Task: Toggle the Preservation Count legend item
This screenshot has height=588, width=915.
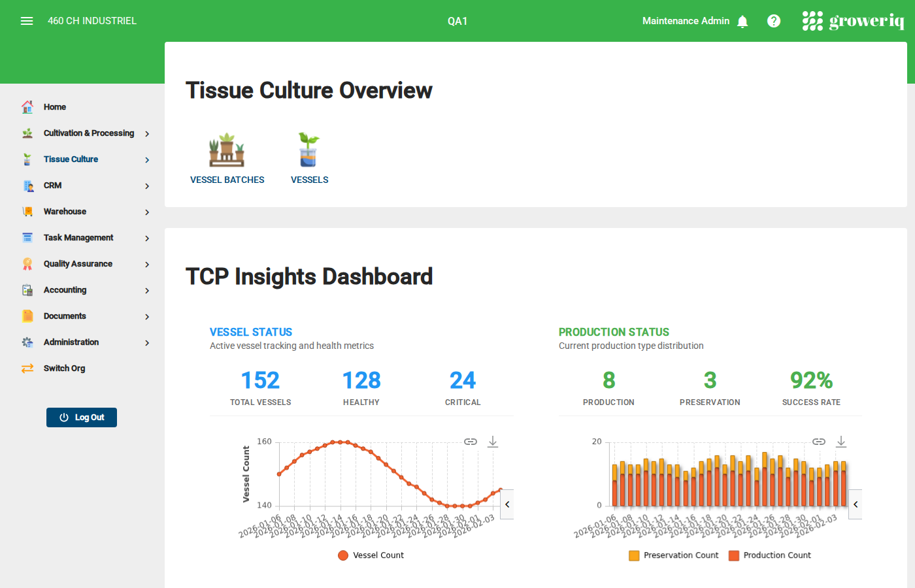Action: (673, 555)
